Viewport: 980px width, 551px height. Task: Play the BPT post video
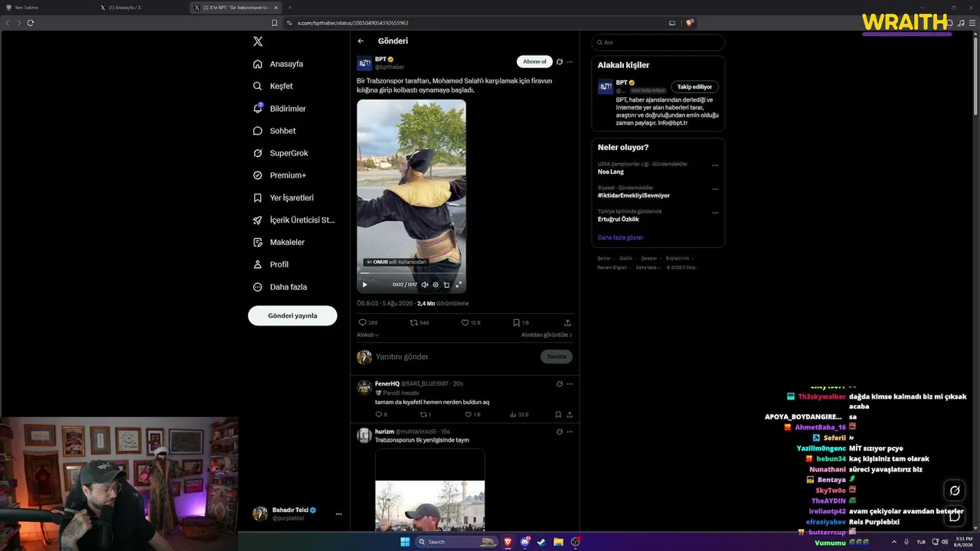click(364, 285)
